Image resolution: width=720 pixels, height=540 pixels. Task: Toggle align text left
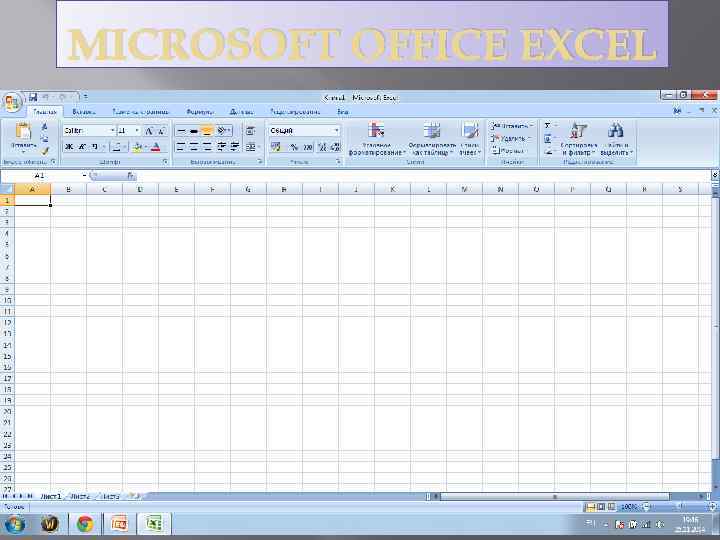181,146
